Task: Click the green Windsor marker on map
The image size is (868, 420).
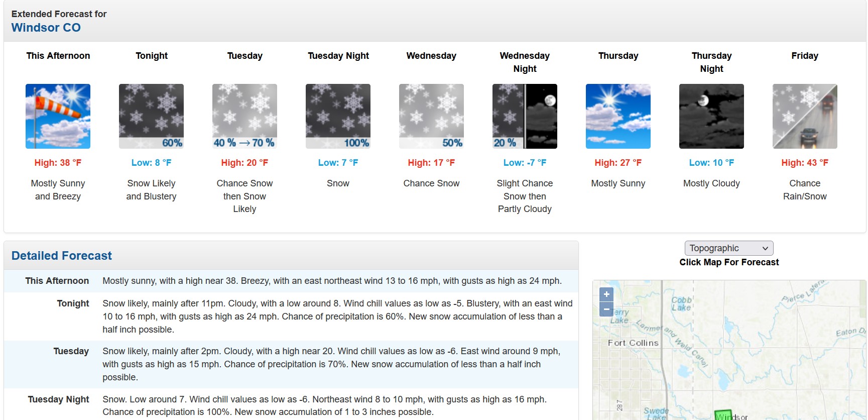Action: [x=723, y=415]
